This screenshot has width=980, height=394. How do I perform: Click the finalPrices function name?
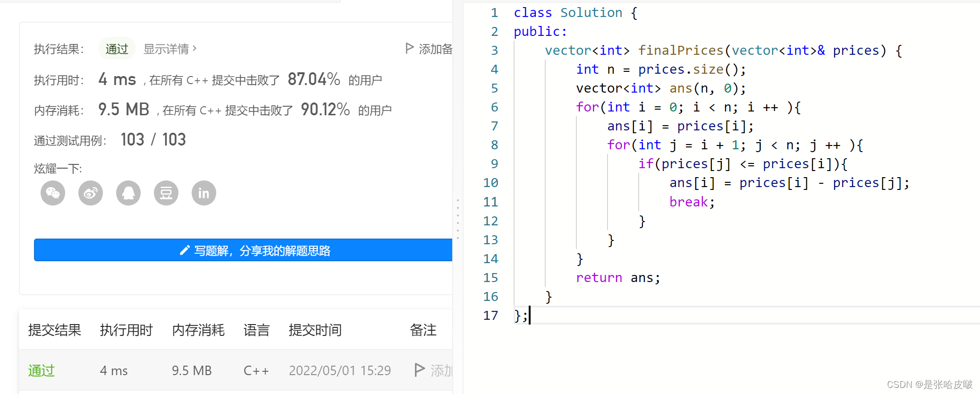[681, 51]
